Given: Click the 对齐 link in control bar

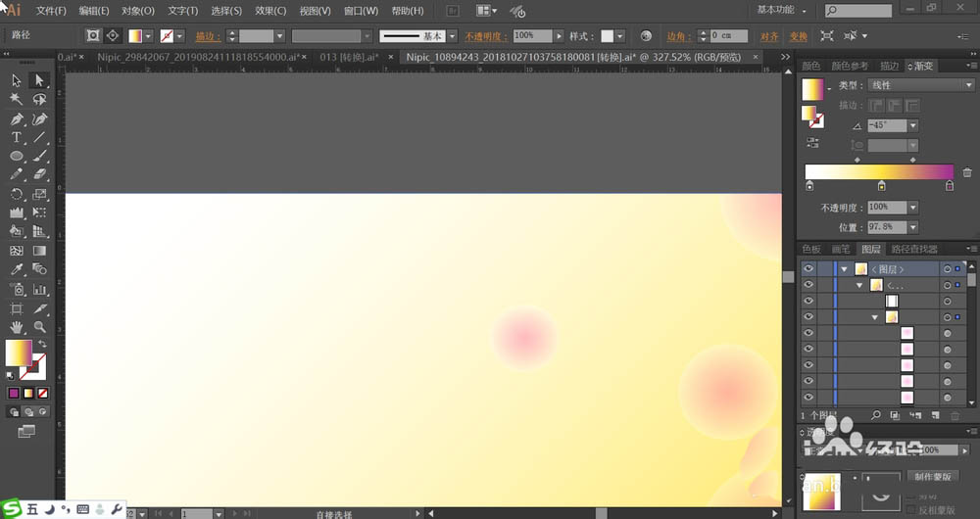Looking at the screenshot, I should (x=769, y=36).
